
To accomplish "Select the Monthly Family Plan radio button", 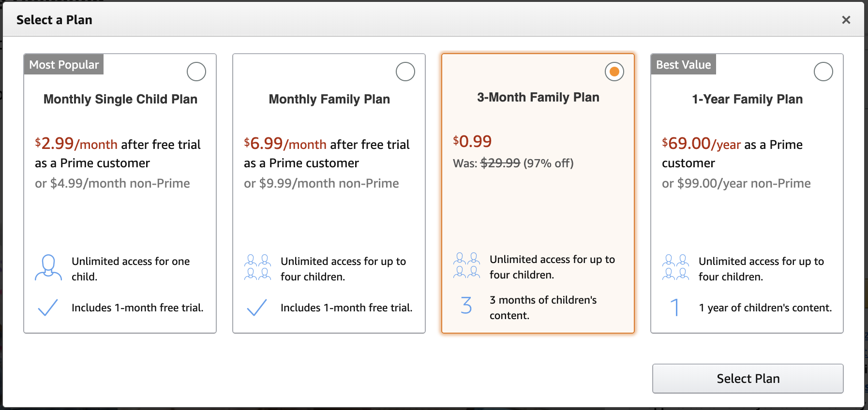I will [x=405, y=71].
